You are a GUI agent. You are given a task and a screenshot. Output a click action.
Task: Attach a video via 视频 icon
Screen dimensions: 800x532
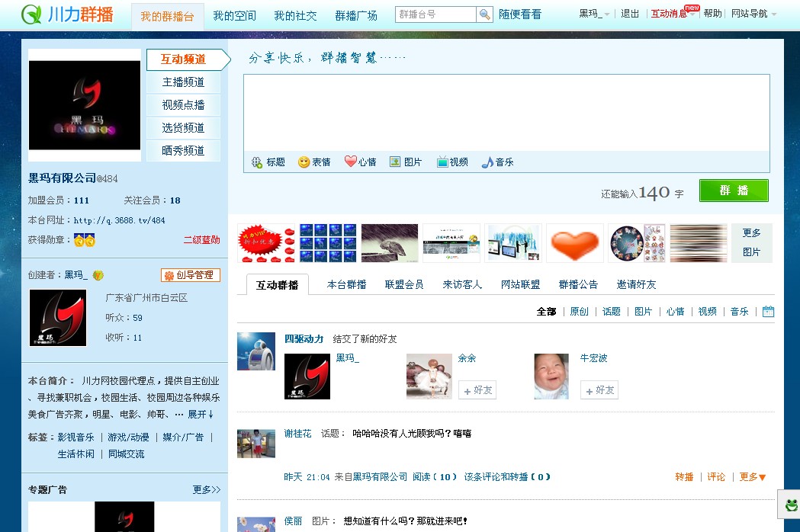452,162
